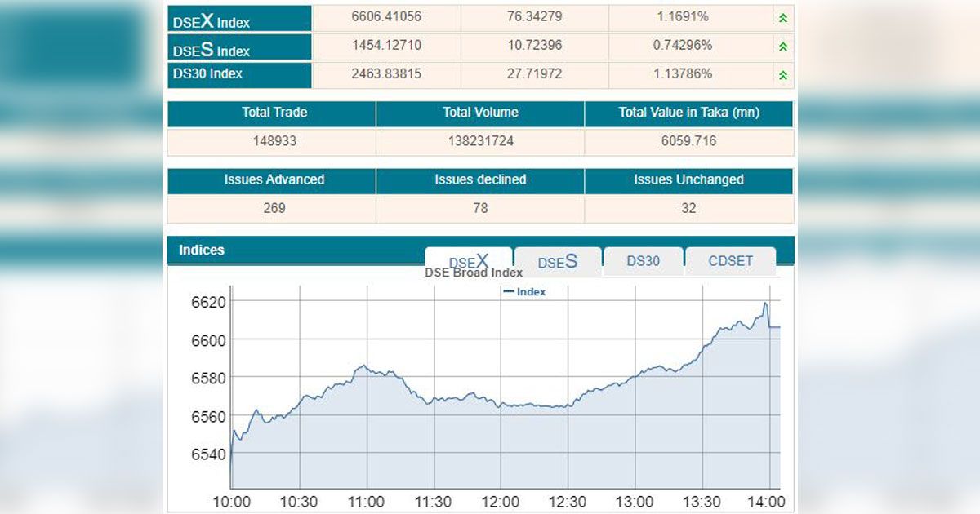Switch to the DSEX chart tab
This screenshot has height=514, width=980.
pos(469,262)
